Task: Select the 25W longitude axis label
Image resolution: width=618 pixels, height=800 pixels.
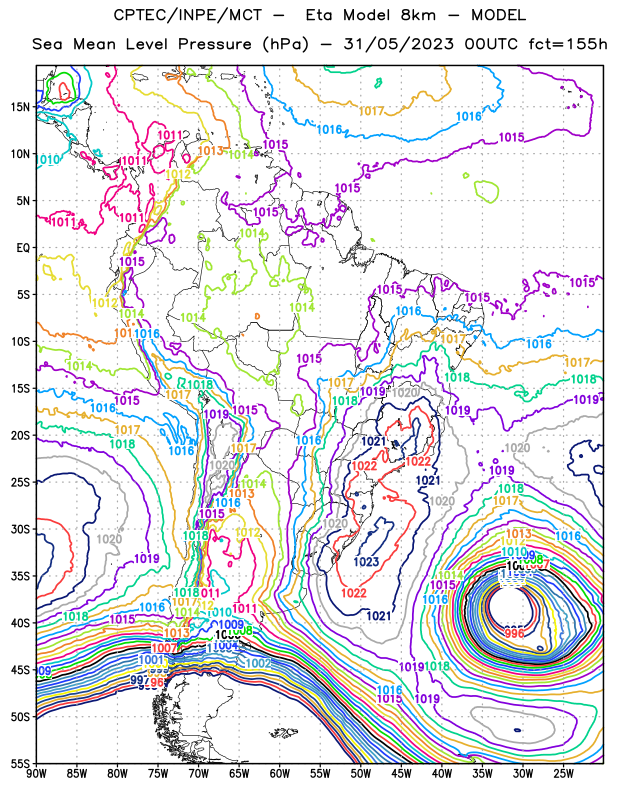Action: coord(563,773)
